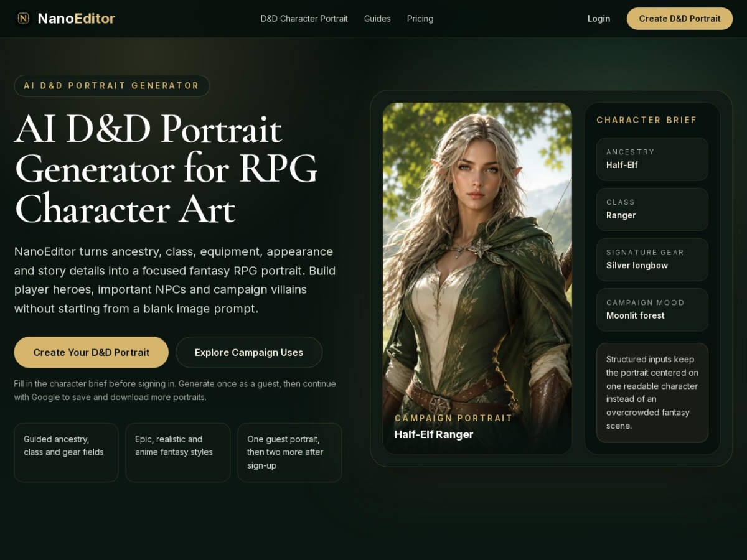Click the main AI D&D Portrait Generator headline

point(166,169)
